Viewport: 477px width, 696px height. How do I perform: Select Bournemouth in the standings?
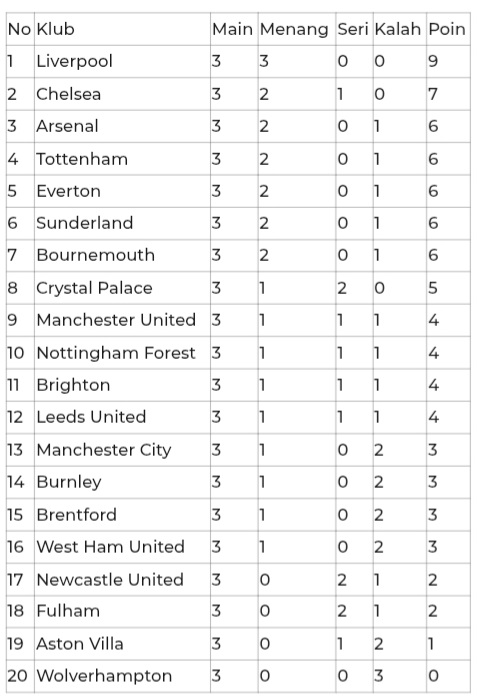(x=96, y=255)
